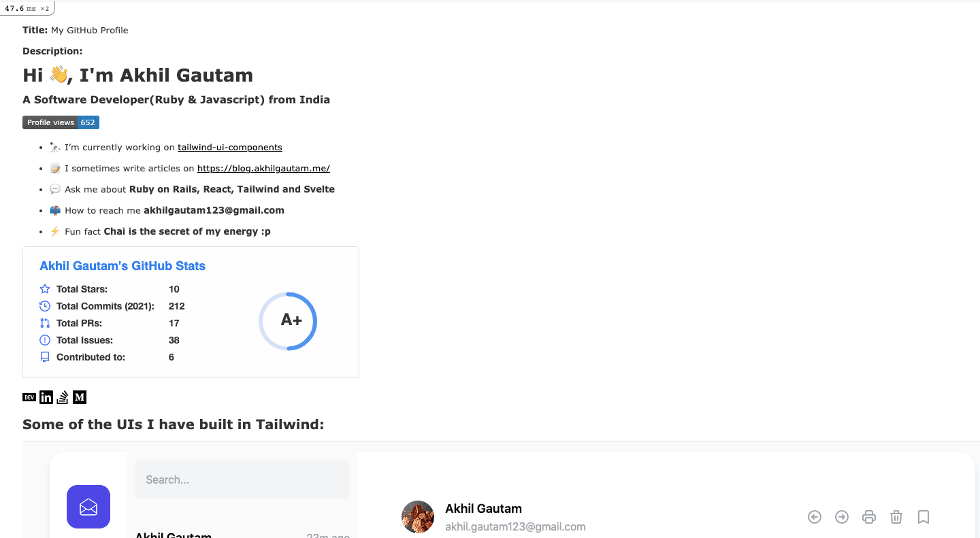
Task: Open the blog.akhilgautam.me link
Action: (263, 169)
